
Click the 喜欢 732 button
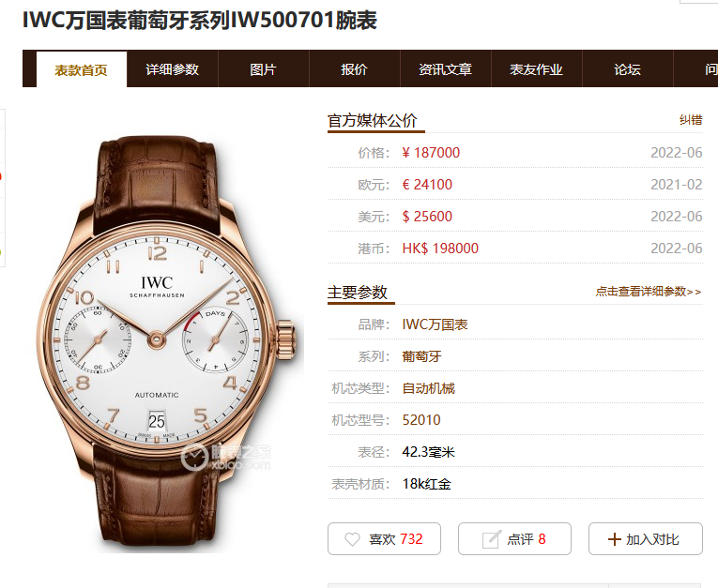pyautogui.click(x=384, y=539)
